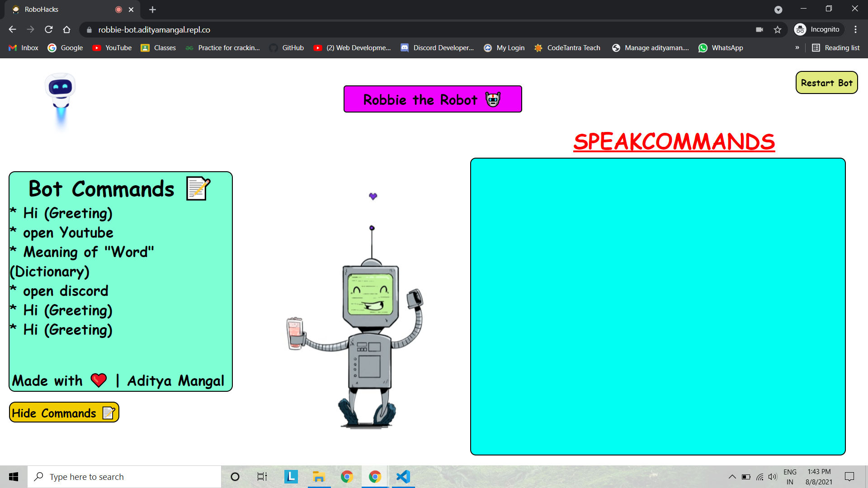Click the cyan speak commands panel
868x488 pixels.
[658, 306]
